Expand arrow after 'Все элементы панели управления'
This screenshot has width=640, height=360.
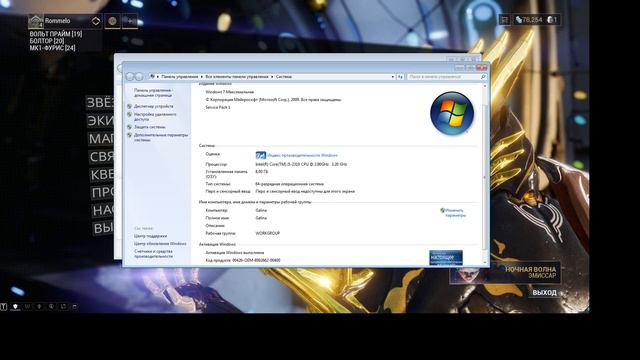[272, 77]
